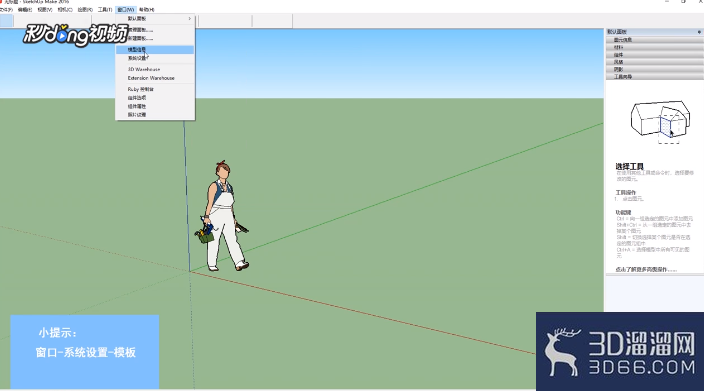Expand the 风格 panel section
Viewport: 704px width, 391px height.
coord(655,62)
